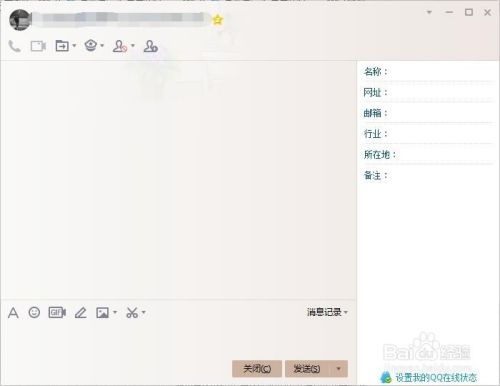Viewport: 500px width, 386px height.
Task: Click the send file folder icon
Action: (62, 46)
